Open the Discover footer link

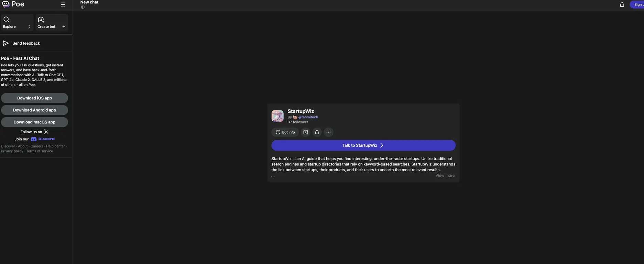[x=8, y=146]
